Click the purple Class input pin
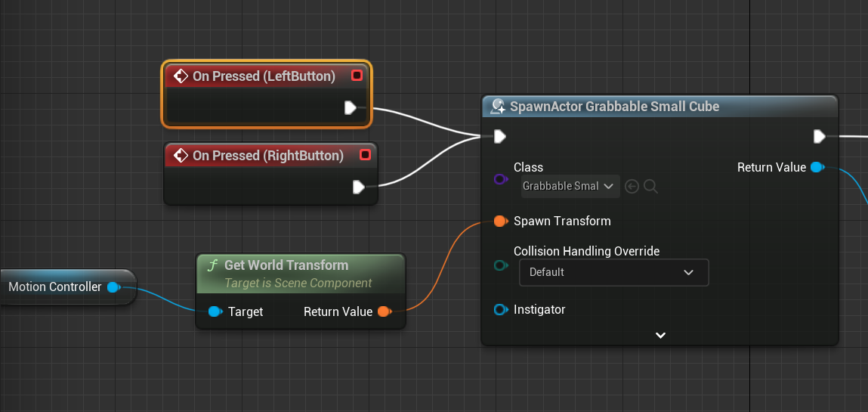The height and width of the screenshot is (412, 868). [500, 179]
